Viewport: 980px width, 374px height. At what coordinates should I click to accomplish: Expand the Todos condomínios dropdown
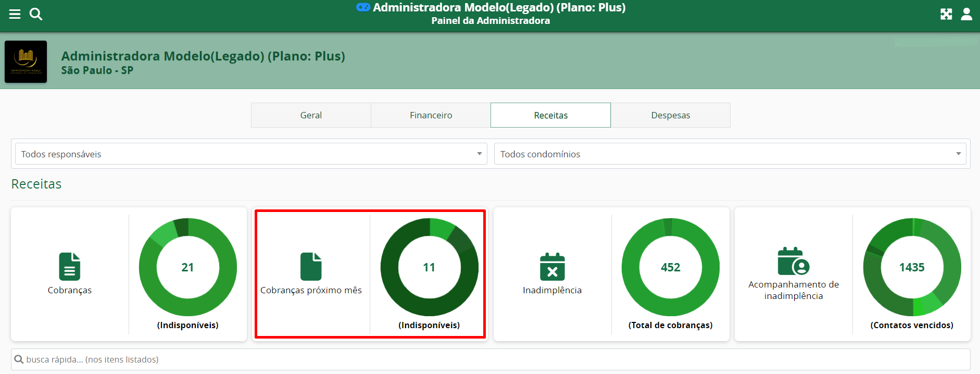pos(730,154)
